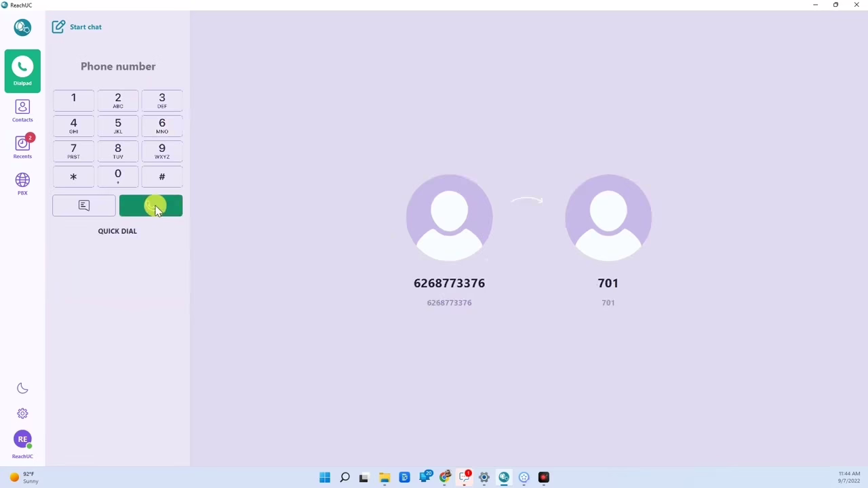Open the taskbar Settings gear app
The width and height of the screenshot is (868, 488).
484,477
